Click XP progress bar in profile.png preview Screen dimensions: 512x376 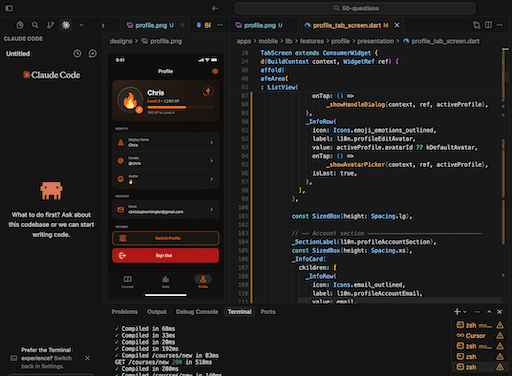[x=180, y=107]
